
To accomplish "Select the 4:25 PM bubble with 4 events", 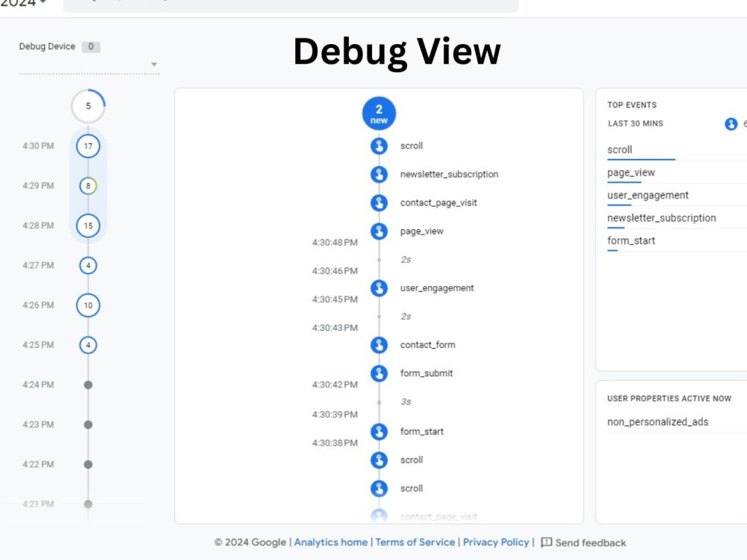I will (x=88, y=345).
